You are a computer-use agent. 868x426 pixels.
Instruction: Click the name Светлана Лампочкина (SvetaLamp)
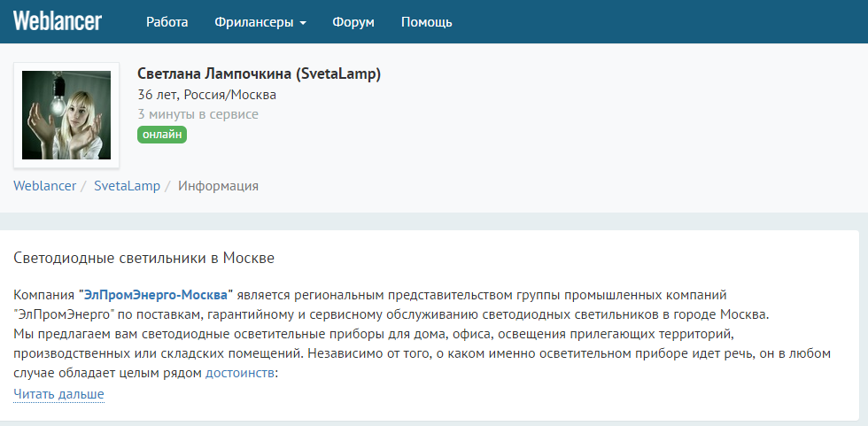coord(259,74)
